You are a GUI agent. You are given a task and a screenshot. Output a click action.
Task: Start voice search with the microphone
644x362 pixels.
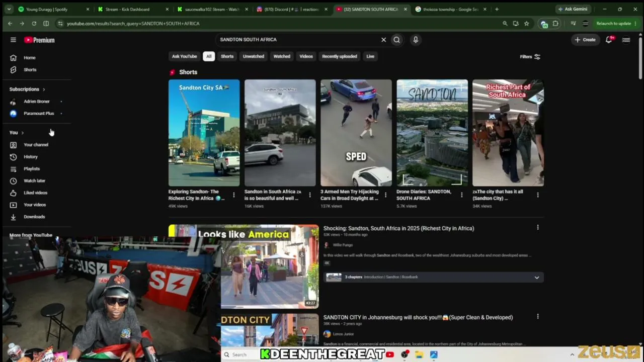[x=416, y=40]
